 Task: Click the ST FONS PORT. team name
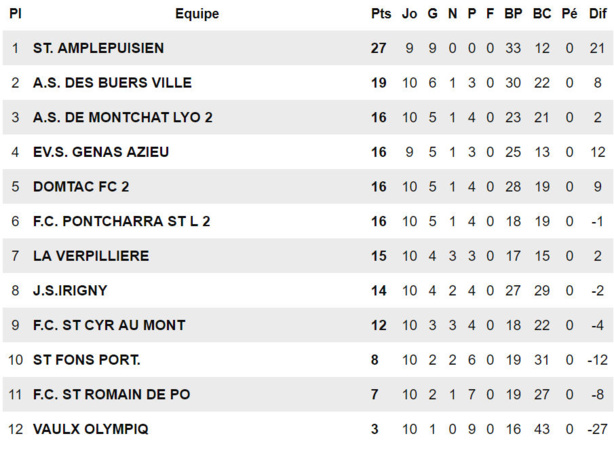pyautogui.click(x=86, y=360)
